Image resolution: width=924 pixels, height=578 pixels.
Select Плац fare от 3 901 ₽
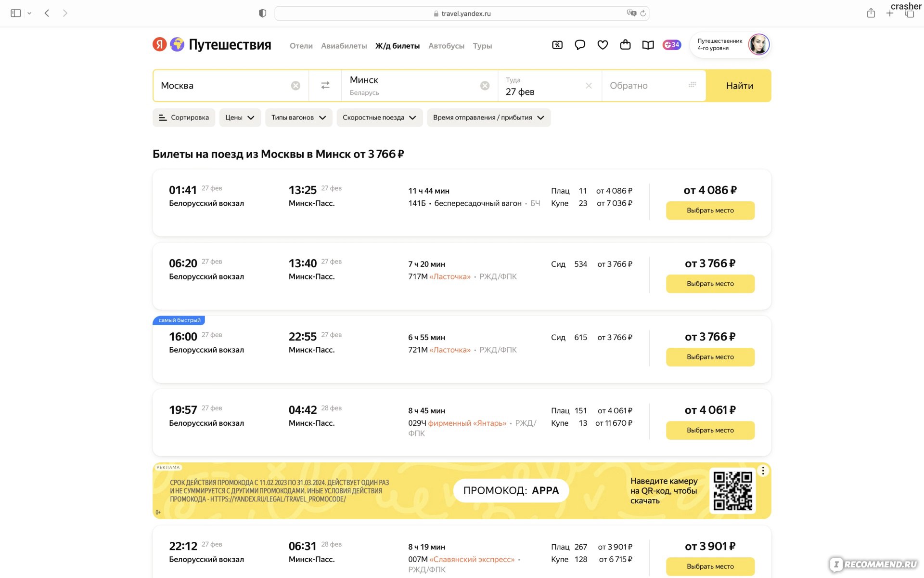[x=592, y=547]
